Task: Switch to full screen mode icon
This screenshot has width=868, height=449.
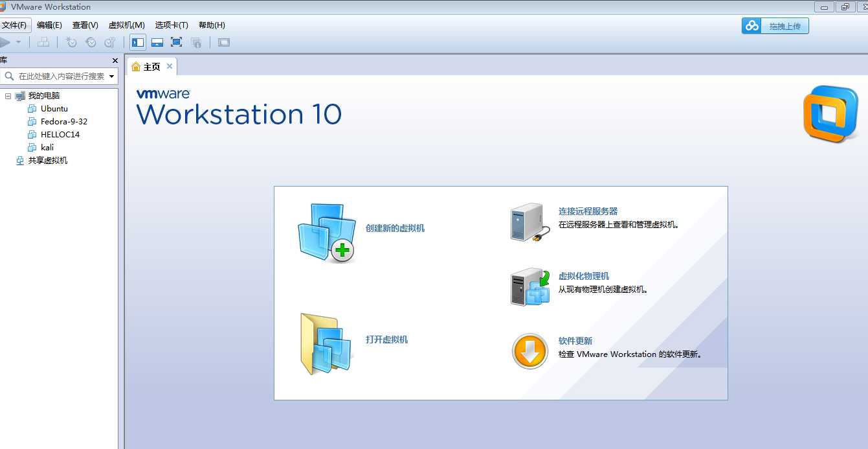Action: pyautogui.click(x=176, y=42)
